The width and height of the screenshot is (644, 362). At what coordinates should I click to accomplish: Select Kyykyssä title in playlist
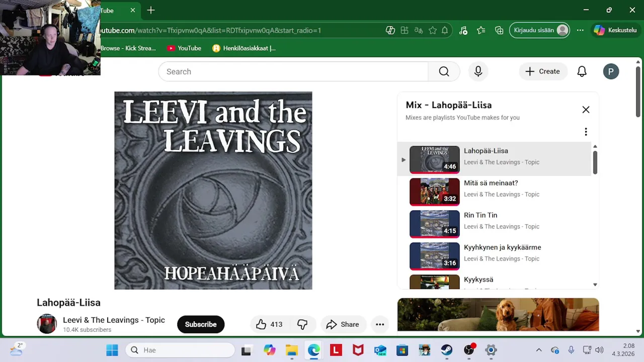point(478,280)
